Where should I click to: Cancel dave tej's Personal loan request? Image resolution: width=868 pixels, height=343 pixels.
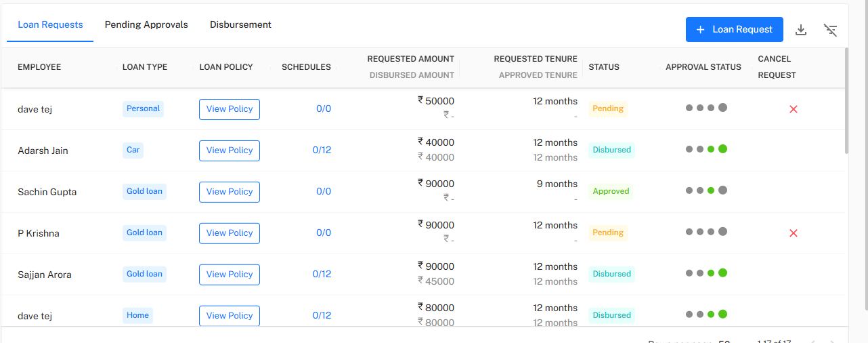point(794,109)
